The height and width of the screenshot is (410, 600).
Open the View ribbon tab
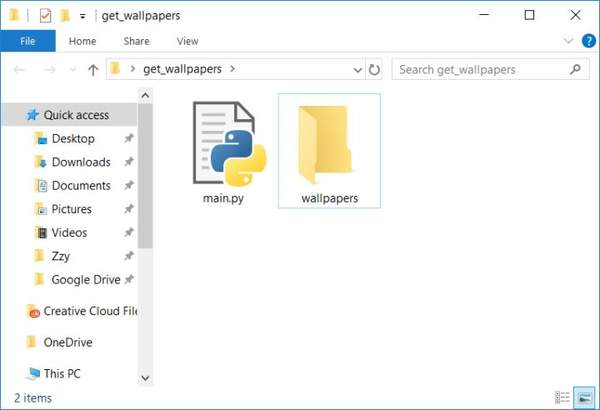[187, 41]
